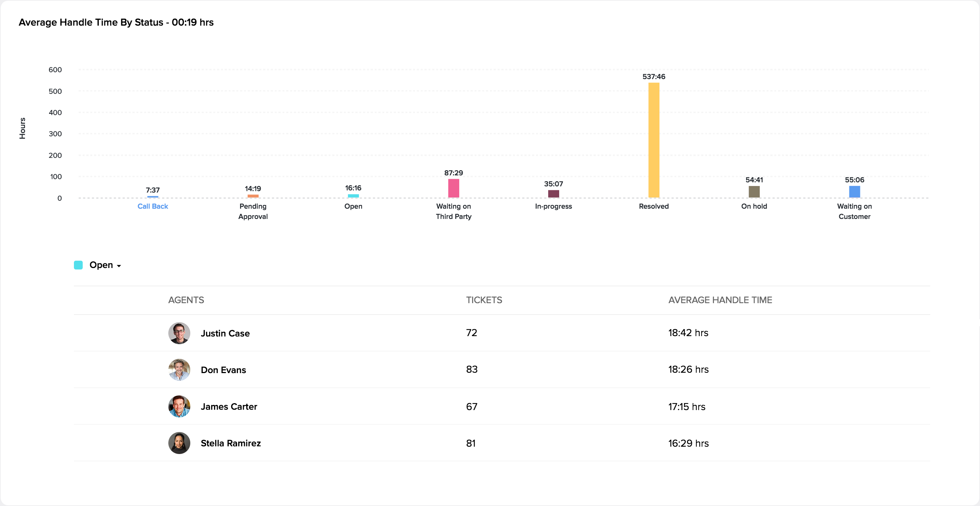Open the status filter dropdown labeled Open
The height and width of the screenshot is (506, 980).
105,265
